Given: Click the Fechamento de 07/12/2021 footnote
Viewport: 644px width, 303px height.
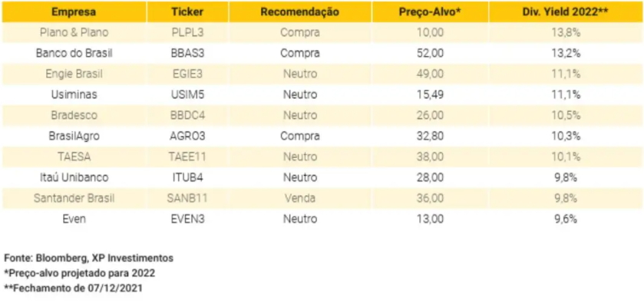Looking at the screenshot, I should 73,288.
